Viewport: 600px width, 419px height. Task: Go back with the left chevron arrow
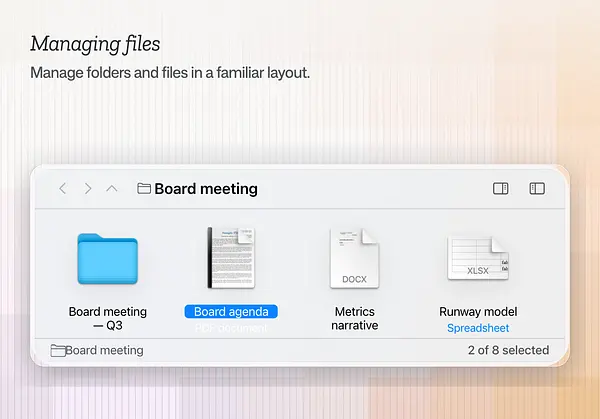[63, 189]
